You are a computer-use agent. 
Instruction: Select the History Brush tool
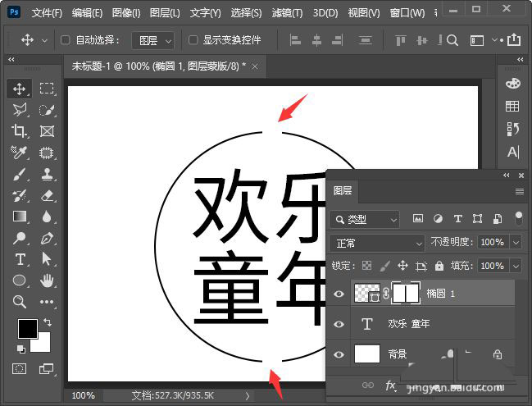click(20, 196)
